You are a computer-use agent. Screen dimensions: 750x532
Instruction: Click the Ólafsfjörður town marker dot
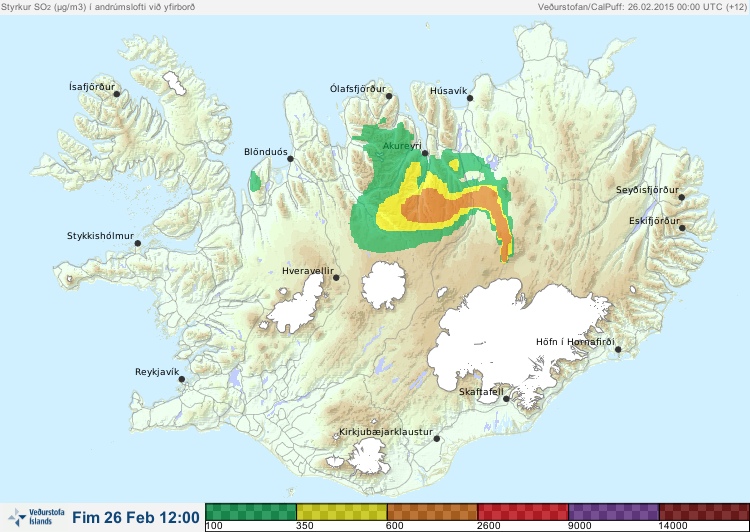click(389, 96)
